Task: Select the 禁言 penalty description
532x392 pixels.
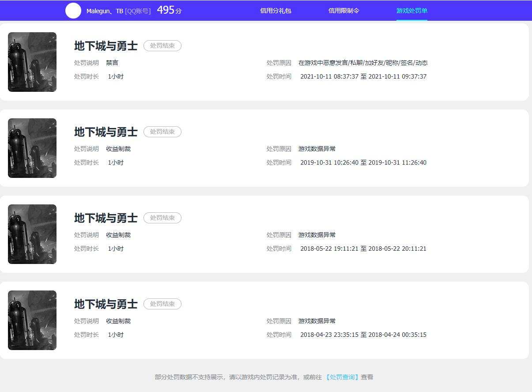Action: (112, 63)
